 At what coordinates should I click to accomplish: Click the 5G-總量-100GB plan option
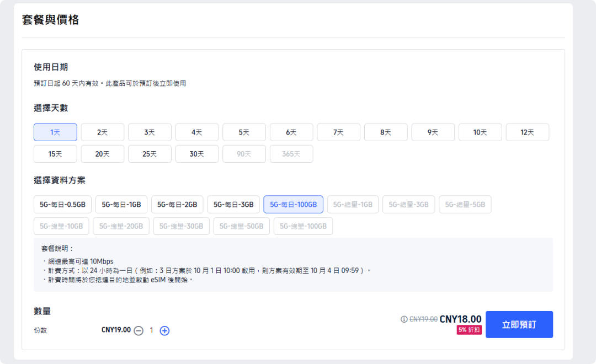304,226
